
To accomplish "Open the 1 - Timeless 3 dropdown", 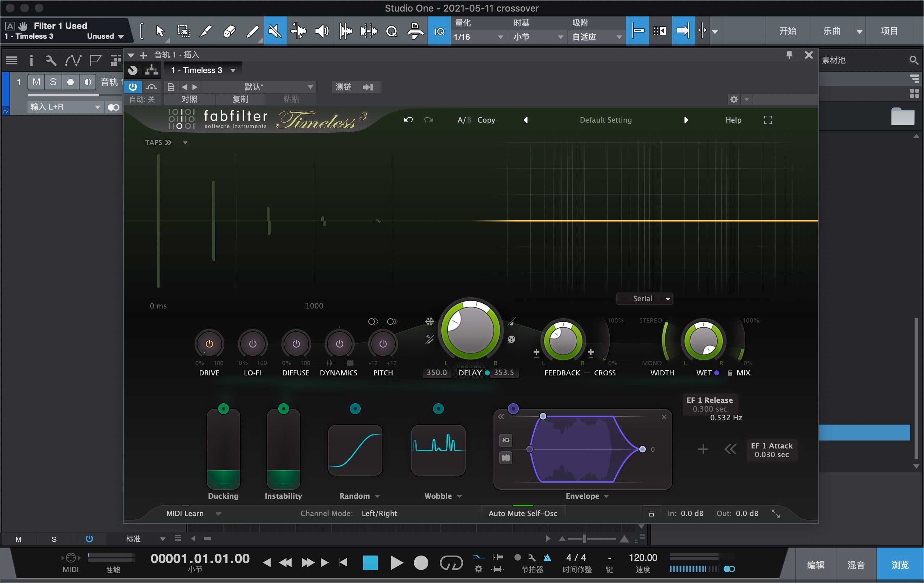I will [x=203, y=70].
